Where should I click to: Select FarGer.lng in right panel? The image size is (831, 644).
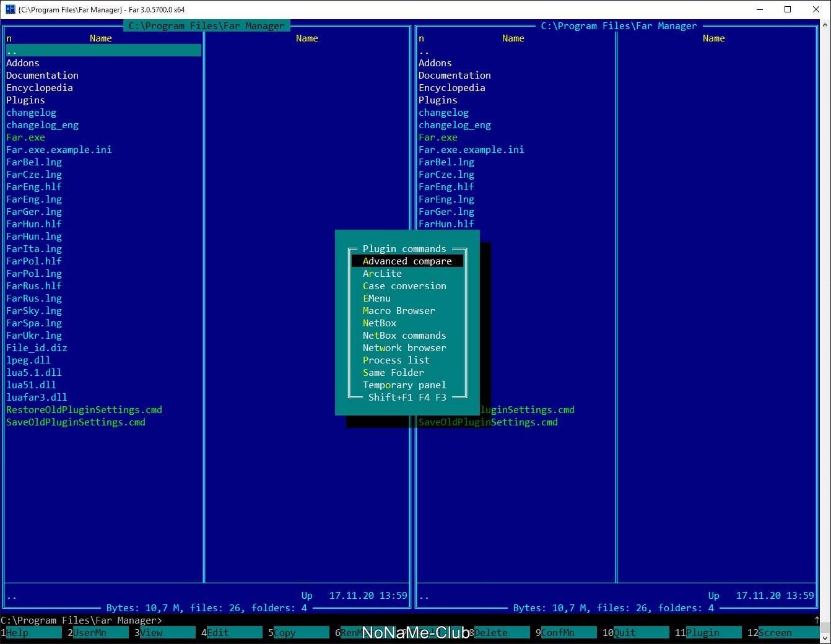coord(446,212)
